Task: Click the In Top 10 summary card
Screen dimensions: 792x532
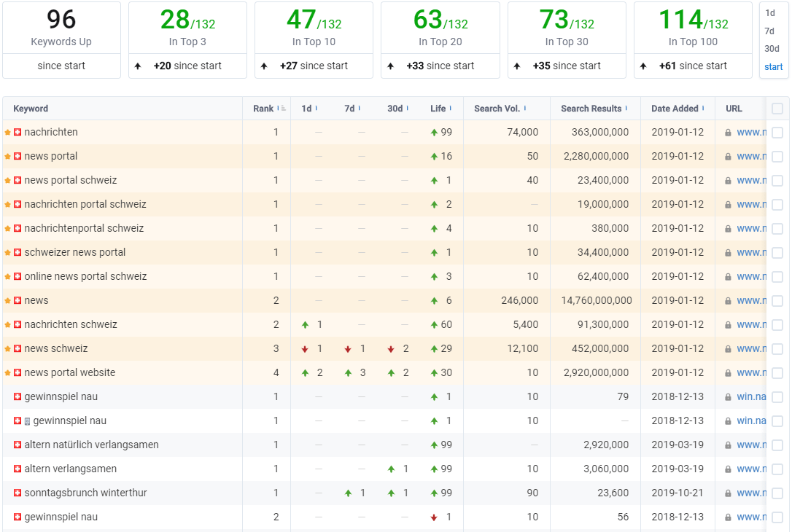Action: 314,40
